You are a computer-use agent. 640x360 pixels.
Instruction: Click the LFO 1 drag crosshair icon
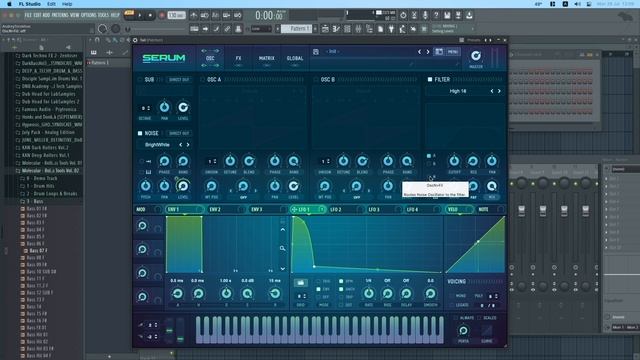(294, 209)
